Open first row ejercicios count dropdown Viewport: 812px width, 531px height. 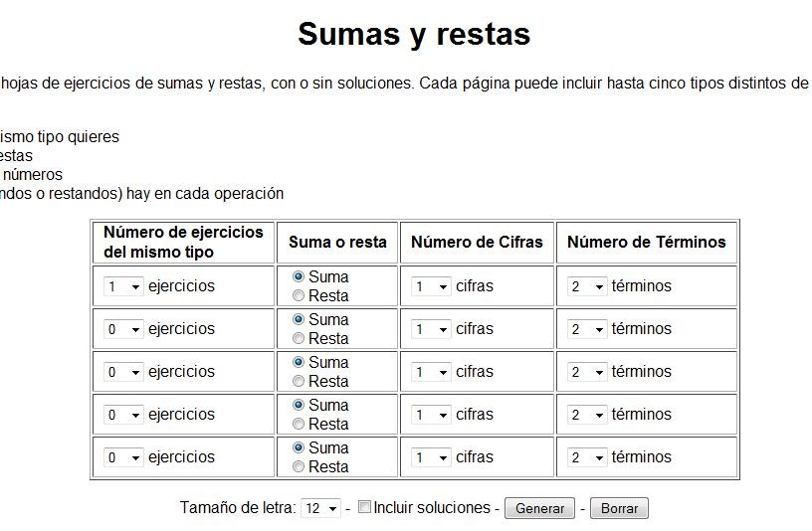[123, 286]
